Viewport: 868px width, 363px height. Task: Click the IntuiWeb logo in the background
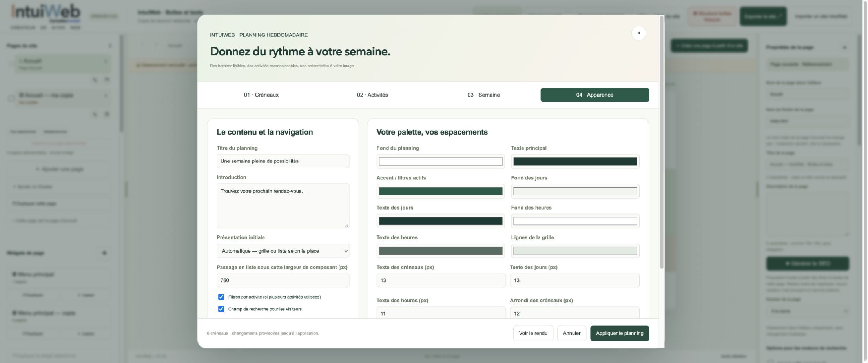click(x=46, y=16)
